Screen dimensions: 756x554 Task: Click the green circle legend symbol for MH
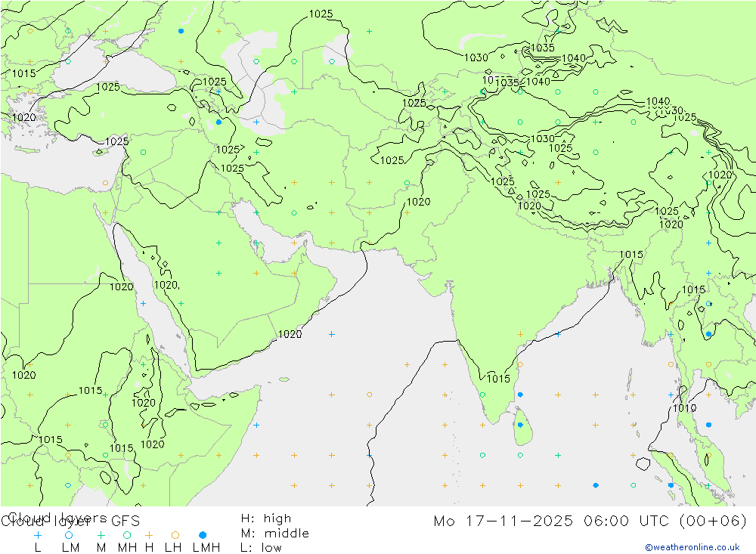point(127,535)
